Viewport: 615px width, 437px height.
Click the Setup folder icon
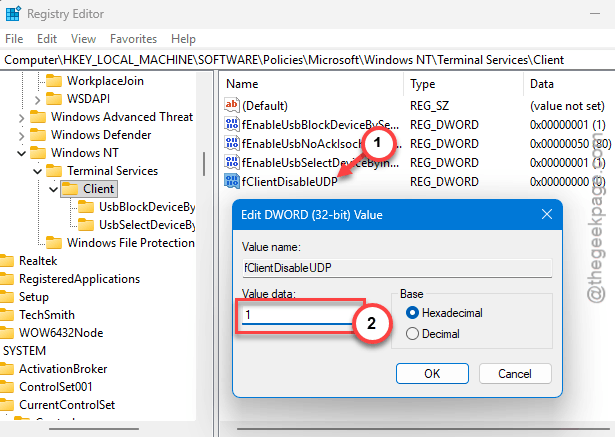coord(7,297)
